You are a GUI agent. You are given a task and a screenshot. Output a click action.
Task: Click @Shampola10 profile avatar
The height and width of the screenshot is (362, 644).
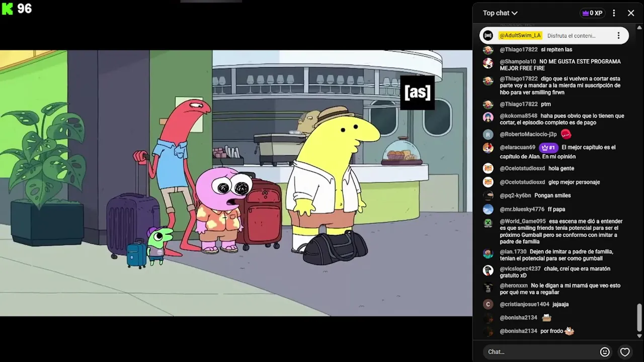click(488, 63)
